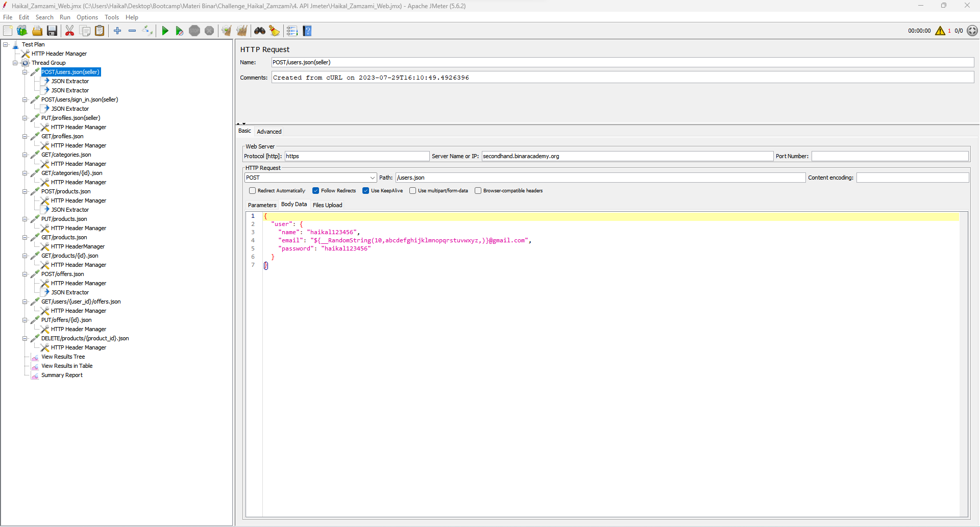Switch to the Advanced tab

pyautogui.click(x=269, y=132)
